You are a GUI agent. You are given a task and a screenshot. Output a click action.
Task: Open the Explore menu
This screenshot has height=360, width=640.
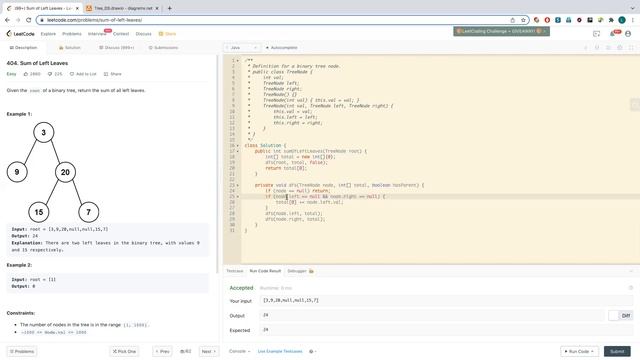(x=48, y=34)
